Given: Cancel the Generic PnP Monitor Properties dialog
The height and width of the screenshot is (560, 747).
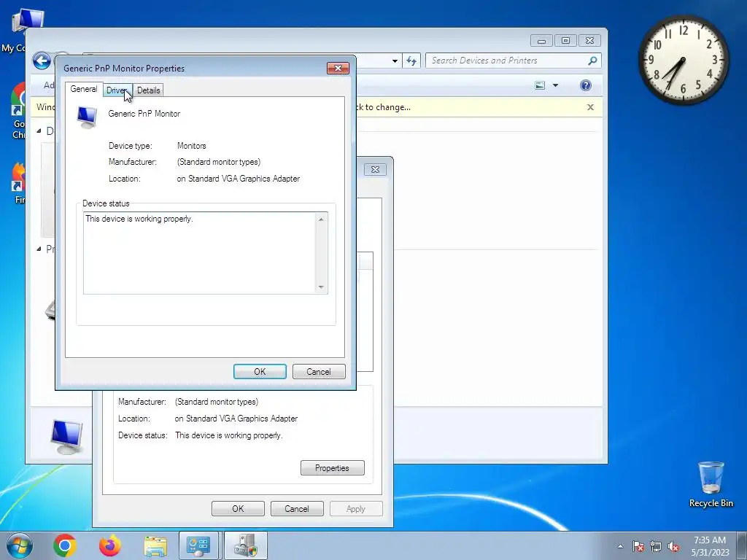Looking at the screenshot, I should pos(319,371).
